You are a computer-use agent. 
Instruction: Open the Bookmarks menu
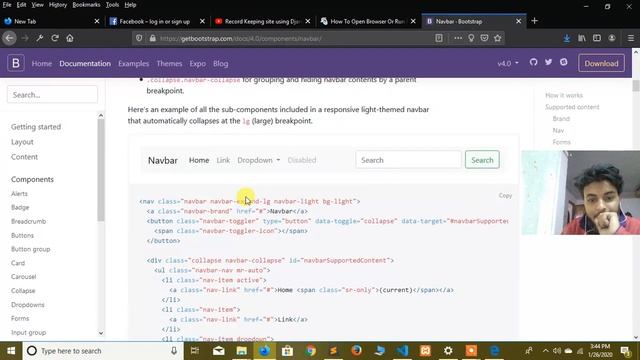click(86, 5)
